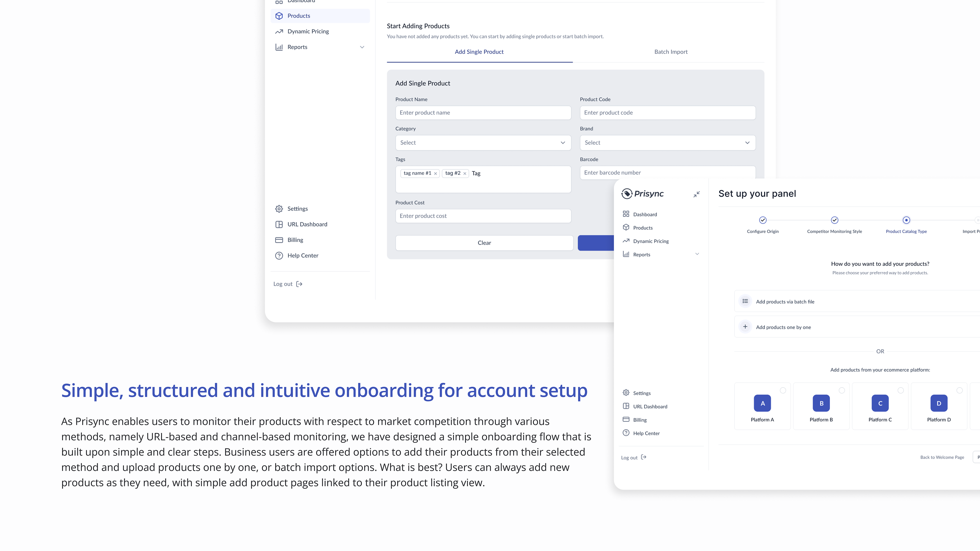Select the Platform D radio button
This screenshot has height=551, width=980.
click(x=959, y=391)
